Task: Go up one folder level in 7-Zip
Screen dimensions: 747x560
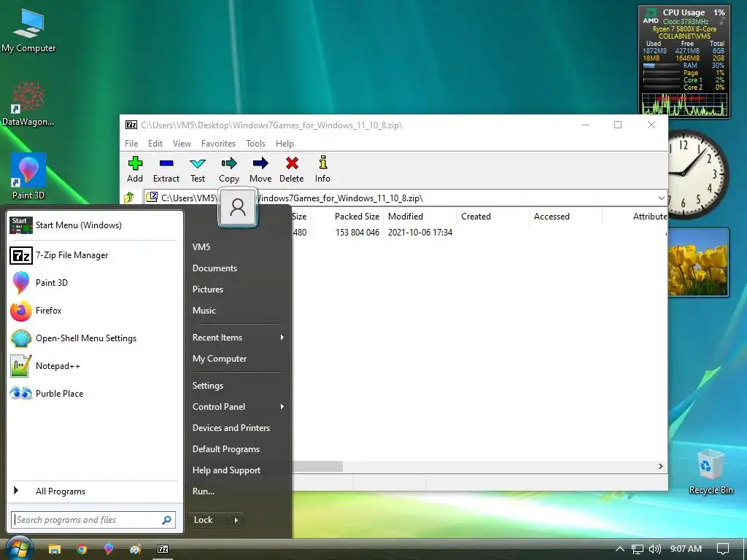Action: click(x=129, y=197)
